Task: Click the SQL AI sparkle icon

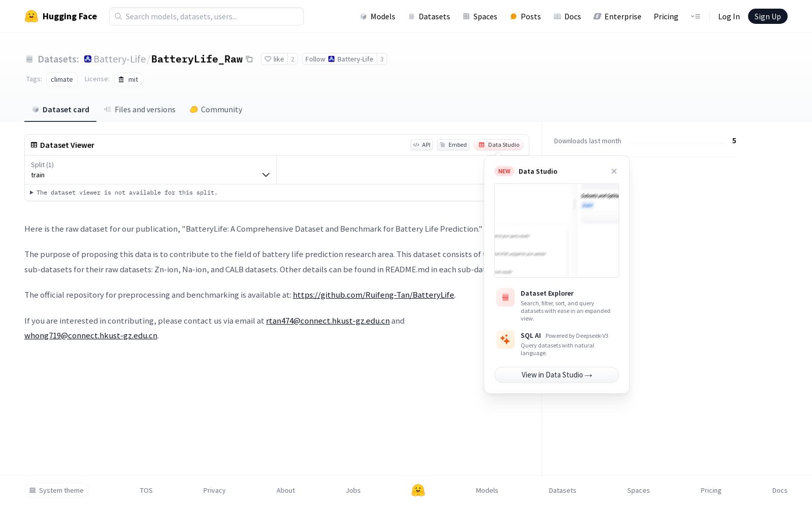Action: (x=505, y=340)
